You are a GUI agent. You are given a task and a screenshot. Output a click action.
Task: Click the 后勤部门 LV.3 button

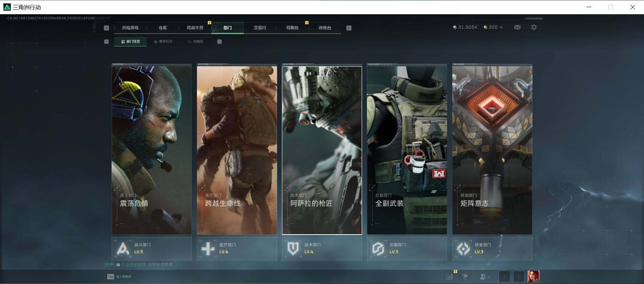coord(407,248)
